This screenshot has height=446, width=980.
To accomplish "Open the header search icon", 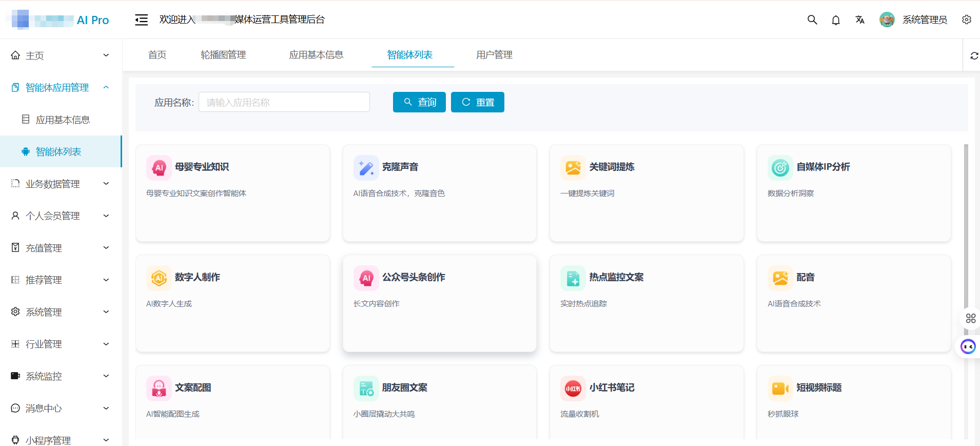I will pos(812,20).
